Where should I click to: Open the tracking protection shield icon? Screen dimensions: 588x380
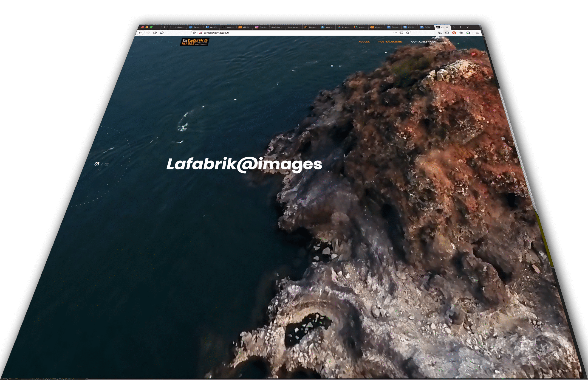tap(194, 33)
